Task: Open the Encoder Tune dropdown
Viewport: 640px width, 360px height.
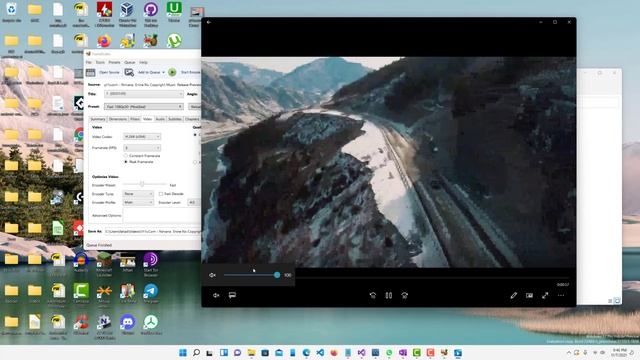Action: pos(138,194)
